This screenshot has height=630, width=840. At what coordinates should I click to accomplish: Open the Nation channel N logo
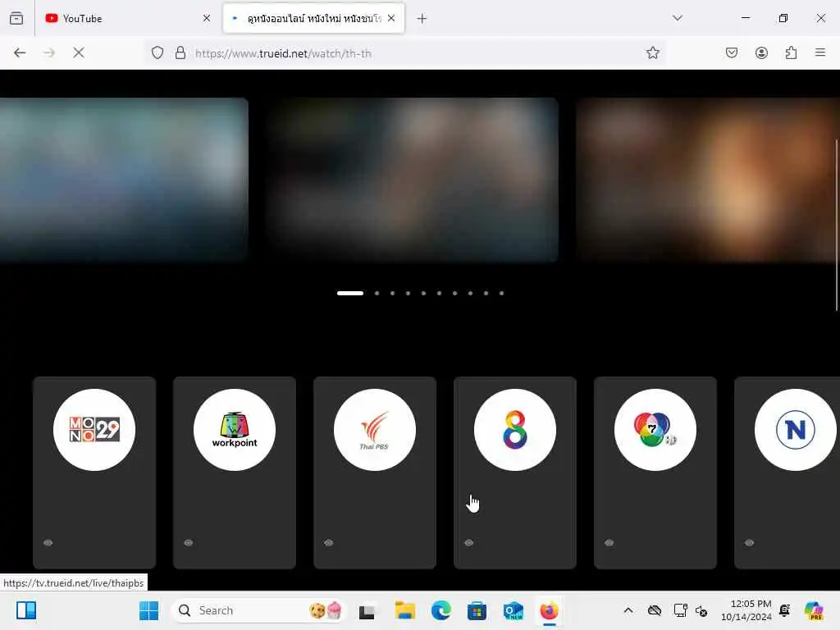796,430
